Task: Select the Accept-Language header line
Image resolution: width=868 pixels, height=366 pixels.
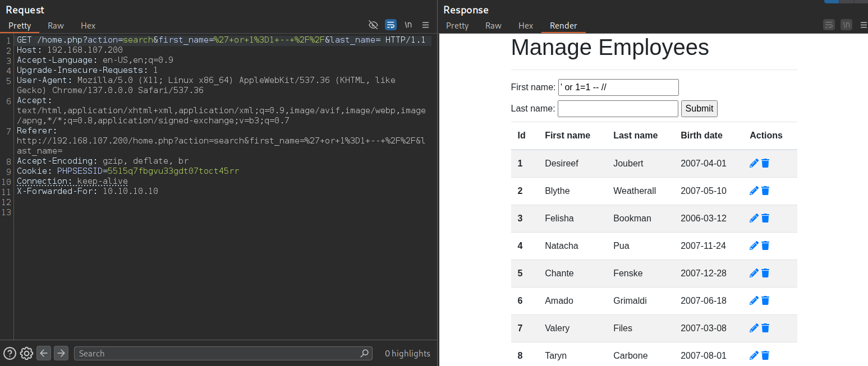Action: coord(95,60)
